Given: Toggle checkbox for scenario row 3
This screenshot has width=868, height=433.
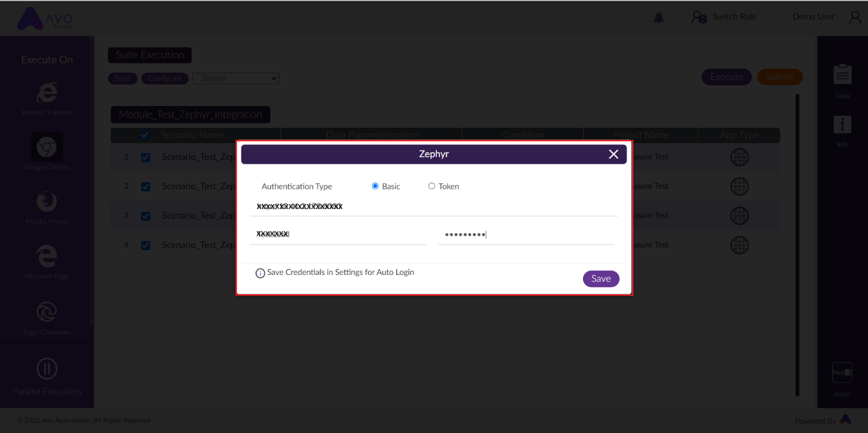Looking at the screenshot, I should tap(145, 216).
